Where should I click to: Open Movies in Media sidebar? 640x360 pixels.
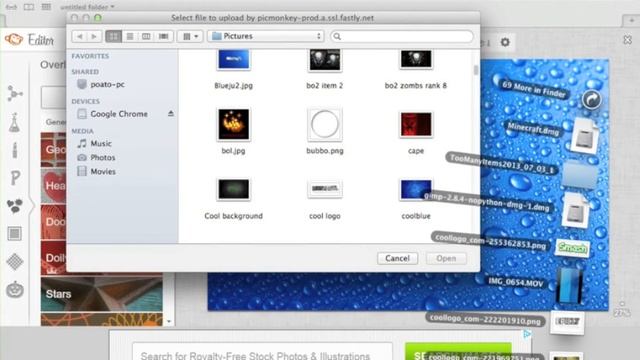[96, 171]
